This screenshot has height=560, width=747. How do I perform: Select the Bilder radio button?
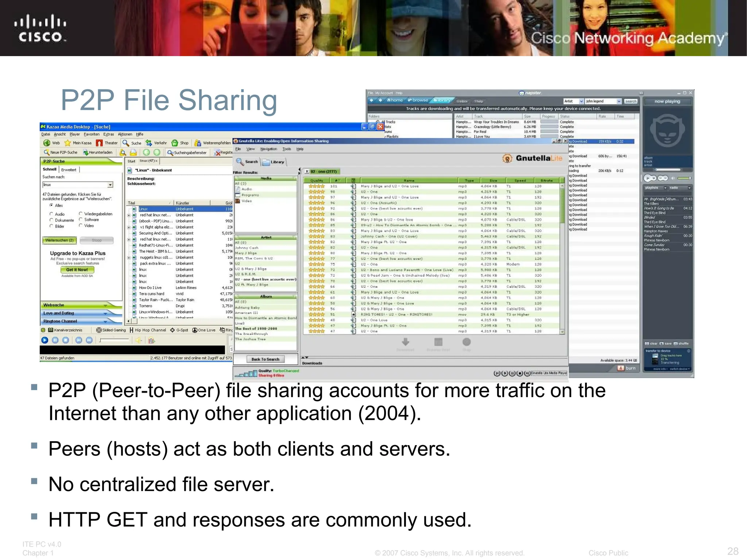51,226
